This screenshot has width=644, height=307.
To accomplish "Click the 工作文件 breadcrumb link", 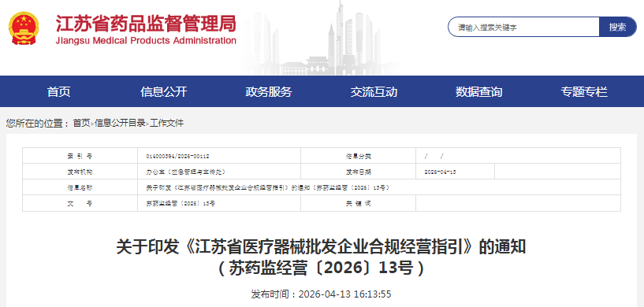I will [x=167, y=123].
